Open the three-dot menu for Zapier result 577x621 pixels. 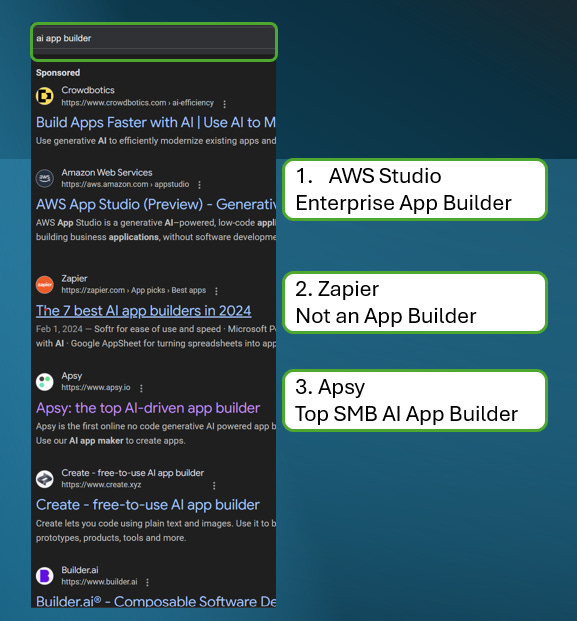[x=216, y=291]
